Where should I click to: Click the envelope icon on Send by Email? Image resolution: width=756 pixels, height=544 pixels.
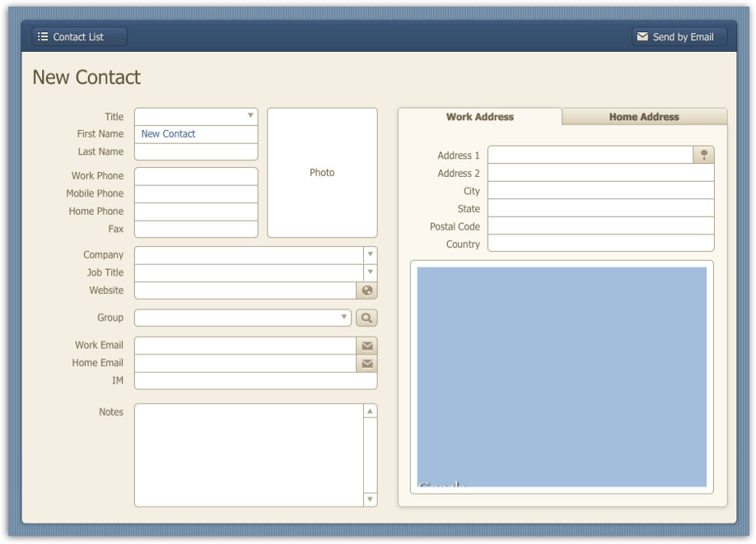642,36
